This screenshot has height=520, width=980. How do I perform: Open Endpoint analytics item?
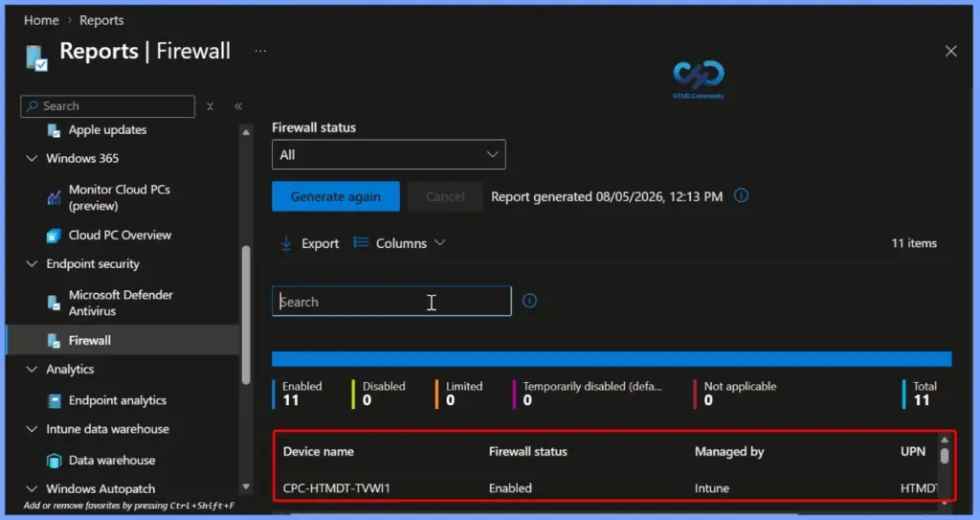[x=118, y=400]
